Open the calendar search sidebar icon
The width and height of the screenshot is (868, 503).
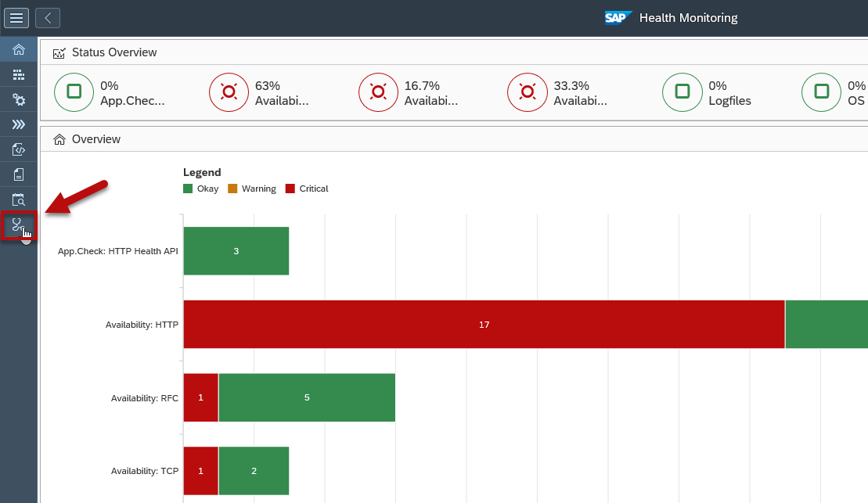pyautogui.click(x=19, y=199)
